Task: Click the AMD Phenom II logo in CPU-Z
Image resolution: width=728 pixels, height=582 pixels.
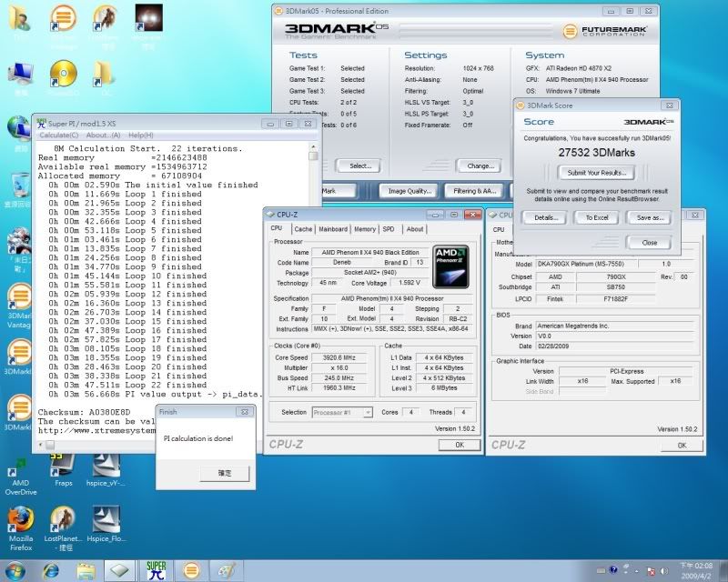Action: pyautogui.click(x=450, y=266)
